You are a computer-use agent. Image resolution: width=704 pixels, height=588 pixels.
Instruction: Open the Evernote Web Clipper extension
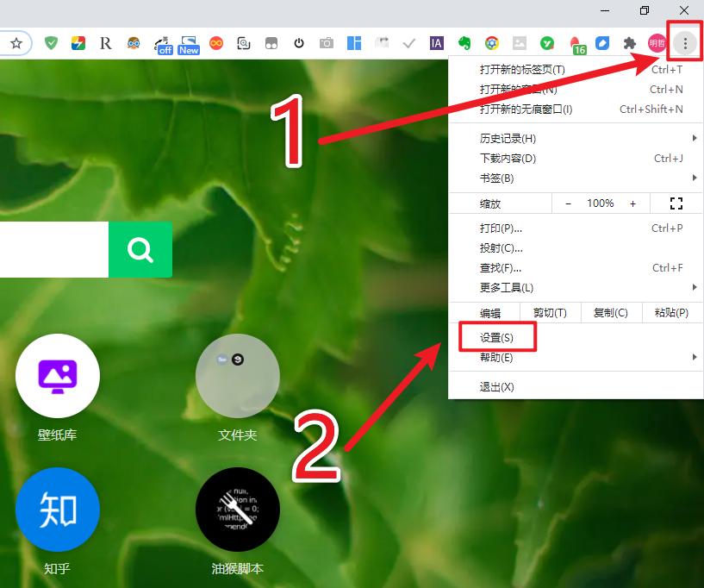464,42
